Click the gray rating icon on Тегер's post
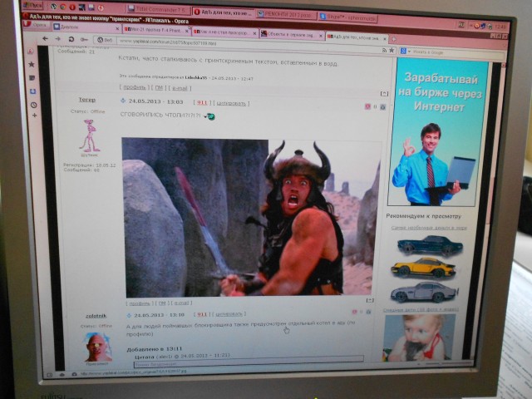This screenshot has width=532, height=399. click(383, 107)
